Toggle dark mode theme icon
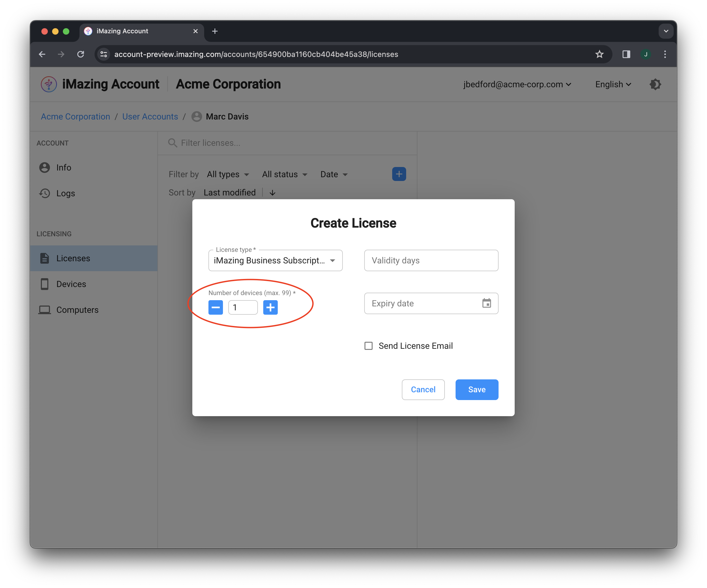This screenshot has width=707, height=588. [x=655, y=84]
